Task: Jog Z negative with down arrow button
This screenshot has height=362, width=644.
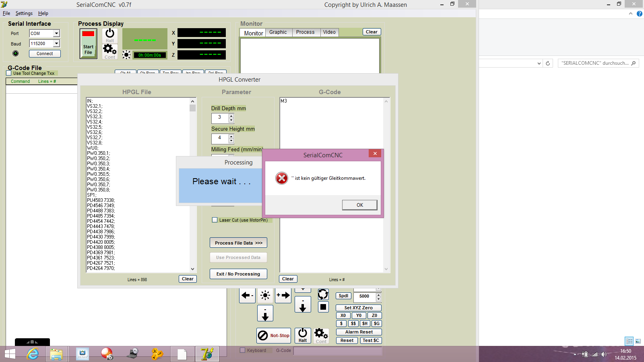Action: tap(303, 304)
